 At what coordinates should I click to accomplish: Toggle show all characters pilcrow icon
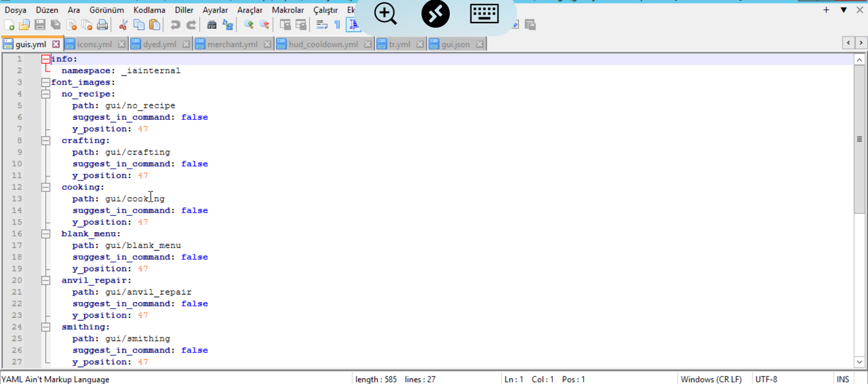click(337, 24)
